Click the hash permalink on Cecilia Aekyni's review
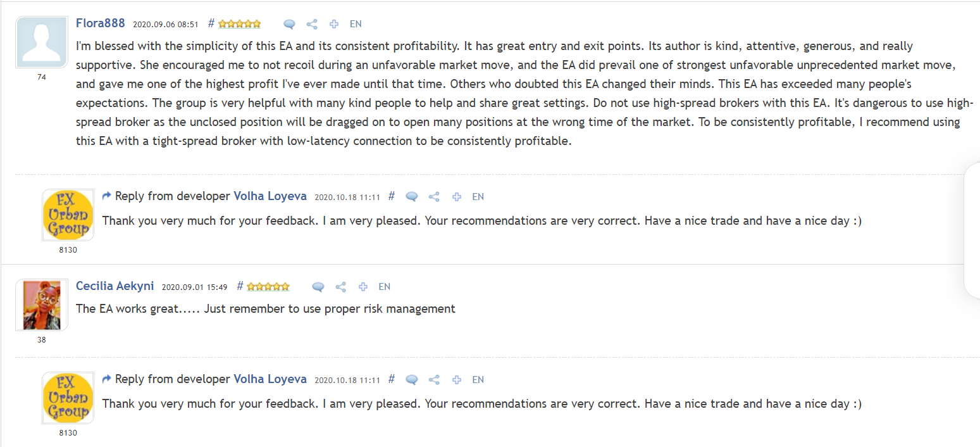 240,286
